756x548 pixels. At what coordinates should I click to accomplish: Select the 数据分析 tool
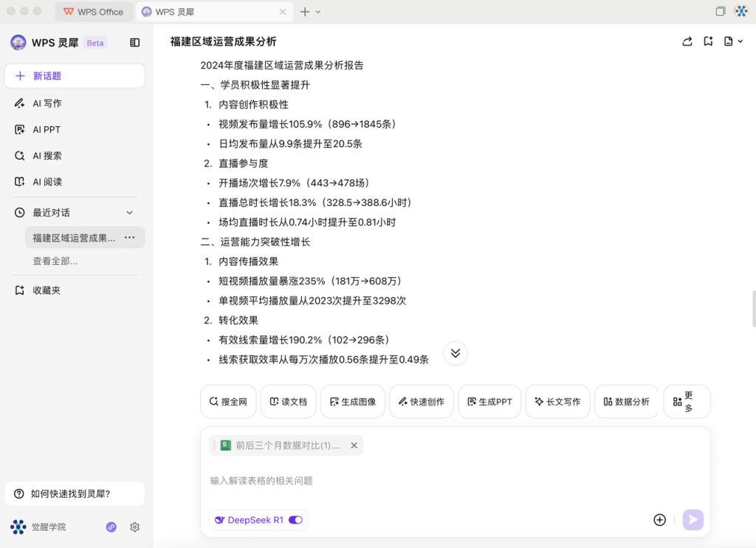626,401
